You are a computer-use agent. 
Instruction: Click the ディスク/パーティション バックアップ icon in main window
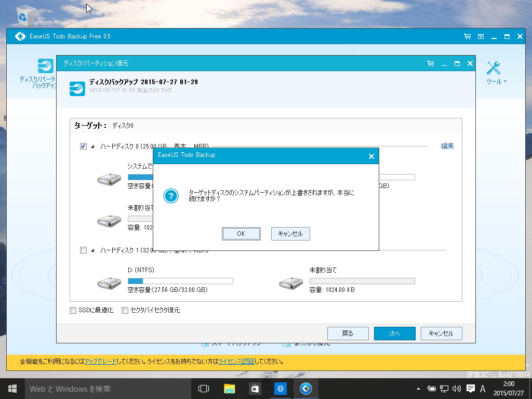pos(46,66)
